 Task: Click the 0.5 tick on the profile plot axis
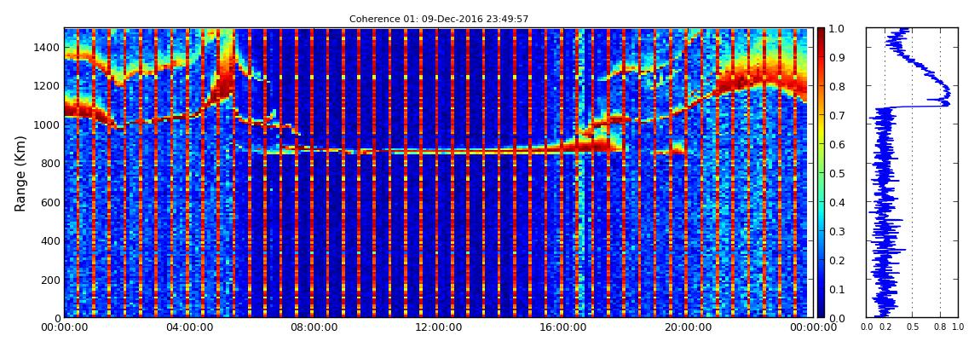pos(912,327)
